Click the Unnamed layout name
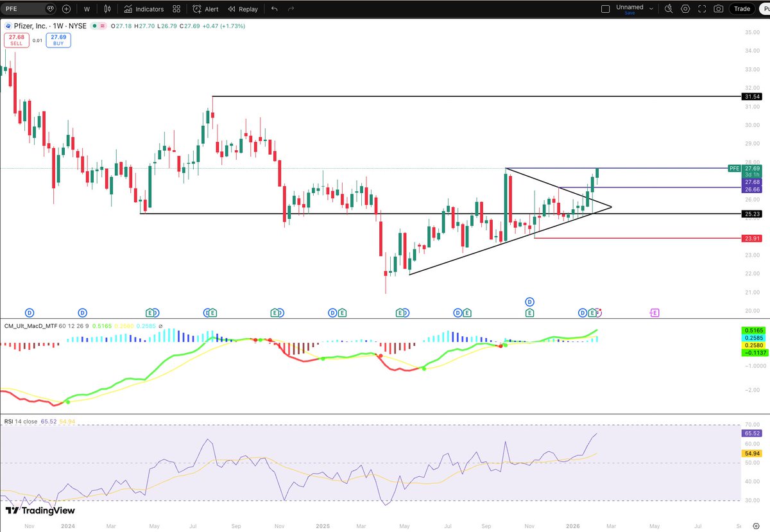 click(x=629, y=6)
